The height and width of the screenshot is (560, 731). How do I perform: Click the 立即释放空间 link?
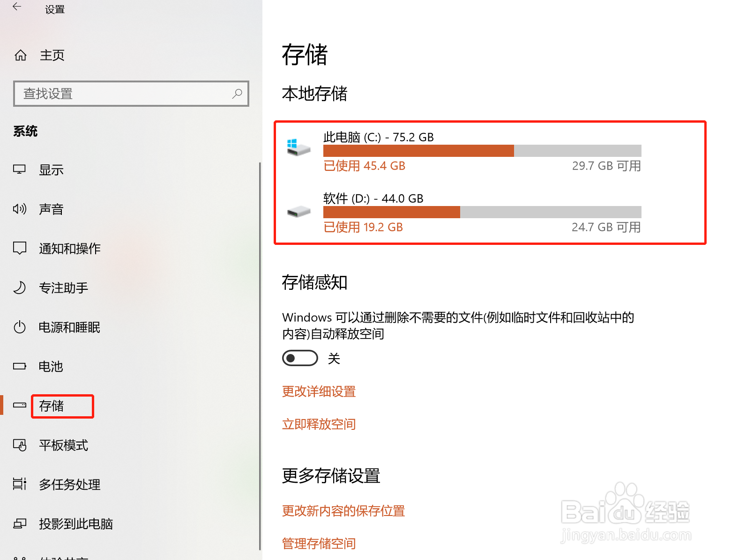(319, 424)
